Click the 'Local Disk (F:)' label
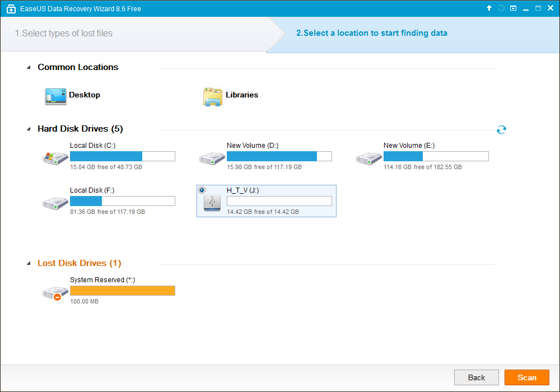The height and width of the screenshot is (392, 560). pos(92,190)
